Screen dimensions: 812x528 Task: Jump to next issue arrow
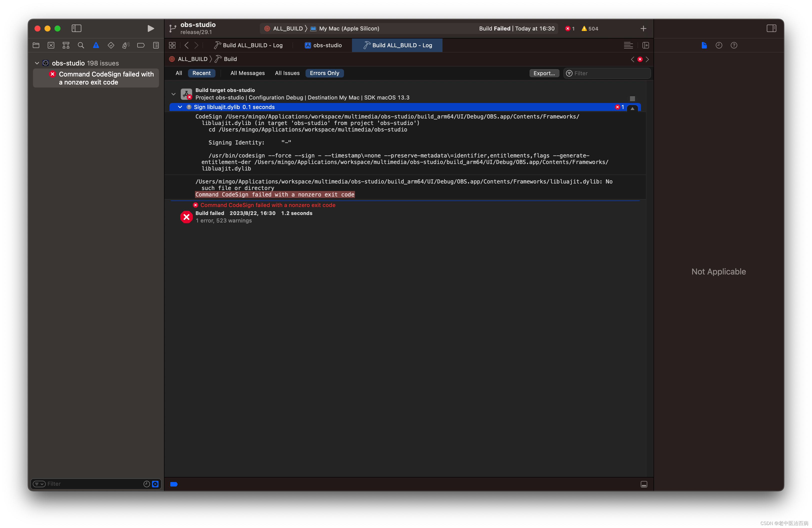point(647,59)
